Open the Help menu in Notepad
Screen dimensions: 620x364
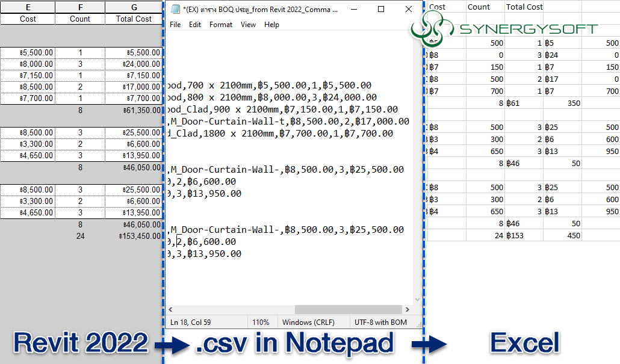(x=271, y=24)
